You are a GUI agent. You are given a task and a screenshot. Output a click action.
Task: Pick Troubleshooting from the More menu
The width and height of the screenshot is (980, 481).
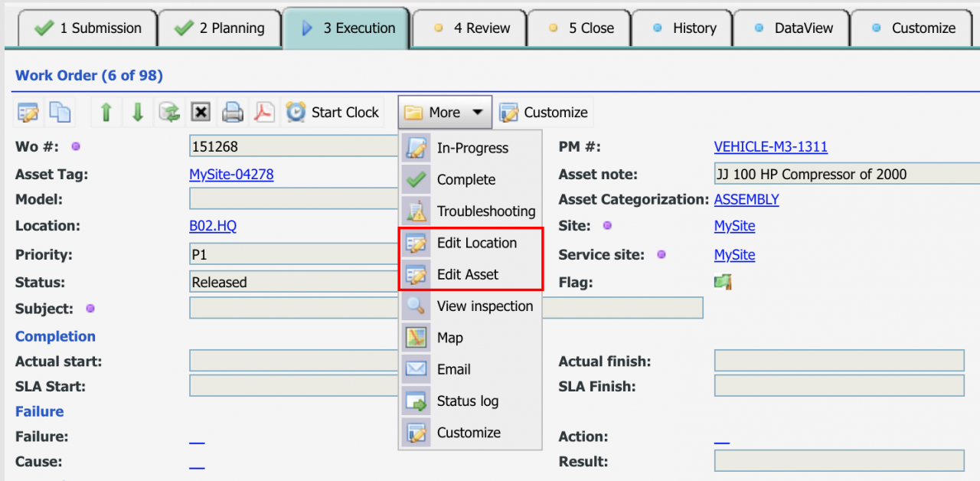[470, 211]
